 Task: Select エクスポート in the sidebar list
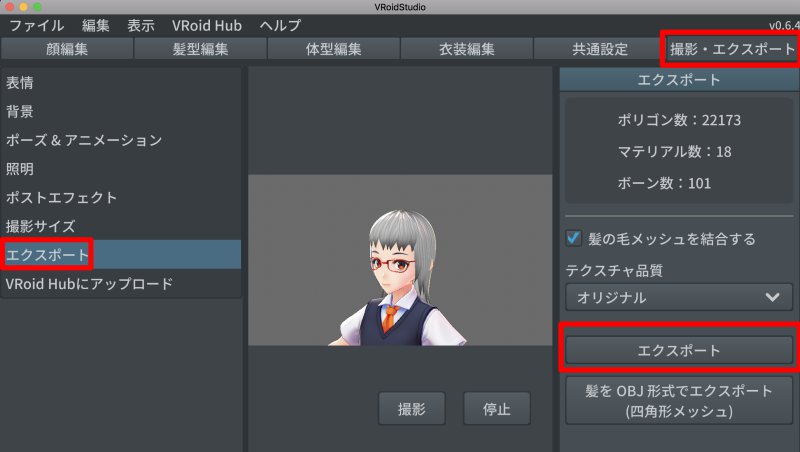pos(121,255)
